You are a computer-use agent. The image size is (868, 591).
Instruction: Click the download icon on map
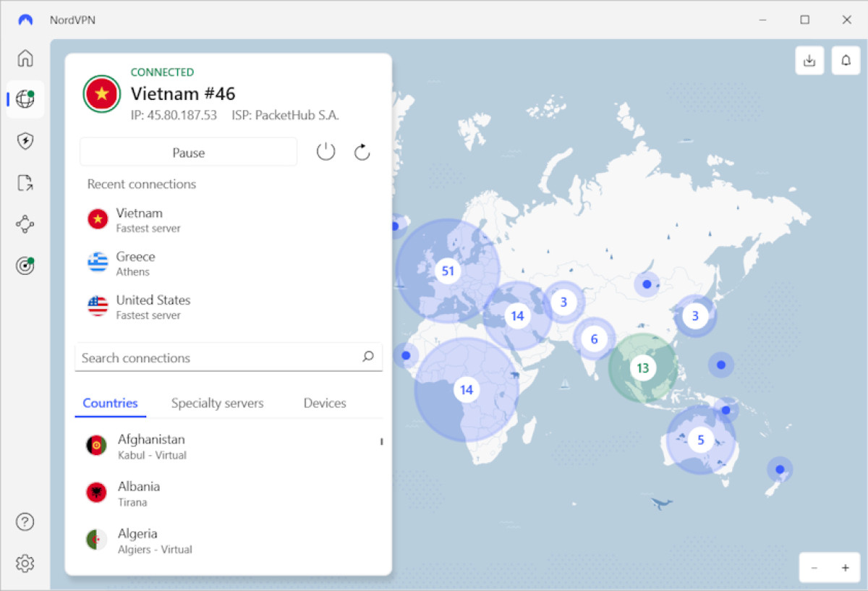tap(809, 61)
